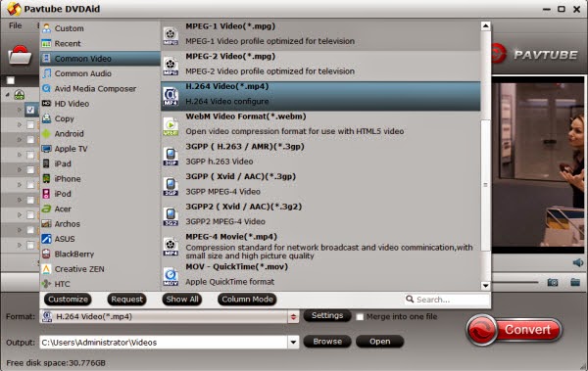Open the Format dropdown arrow

(x=293, y=317)
